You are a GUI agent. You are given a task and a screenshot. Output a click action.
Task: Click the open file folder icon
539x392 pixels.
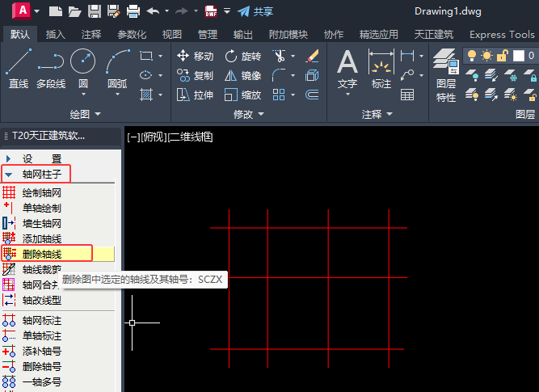click(74, 11)
